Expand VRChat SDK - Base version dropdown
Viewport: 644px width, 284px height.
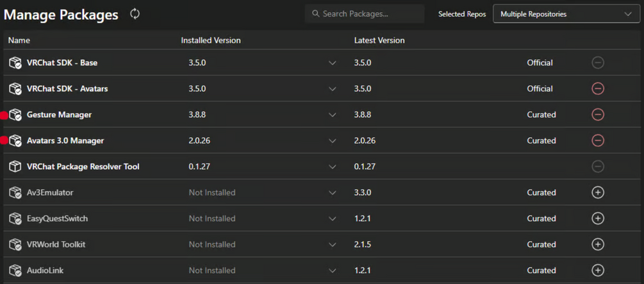[332, 63]
